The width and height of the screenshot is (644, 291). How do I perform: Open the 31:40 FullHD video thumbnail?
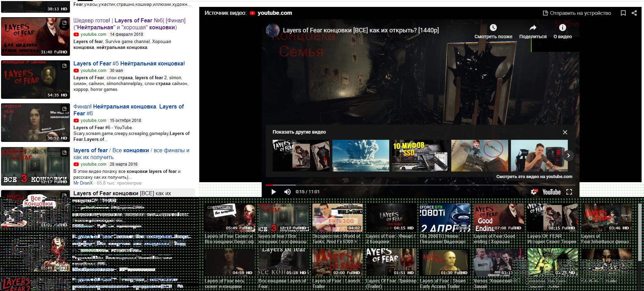point(36,37)
